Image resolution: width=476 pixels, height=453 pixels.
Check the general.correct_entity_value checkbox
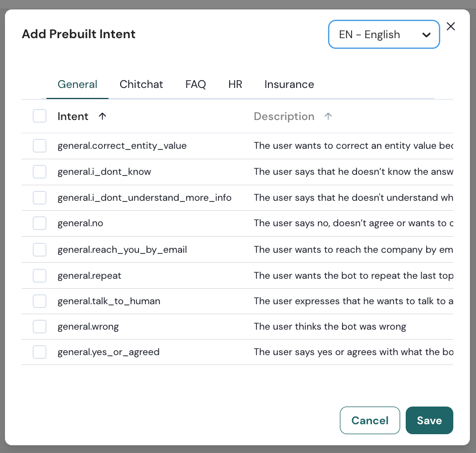click(39, 146)
